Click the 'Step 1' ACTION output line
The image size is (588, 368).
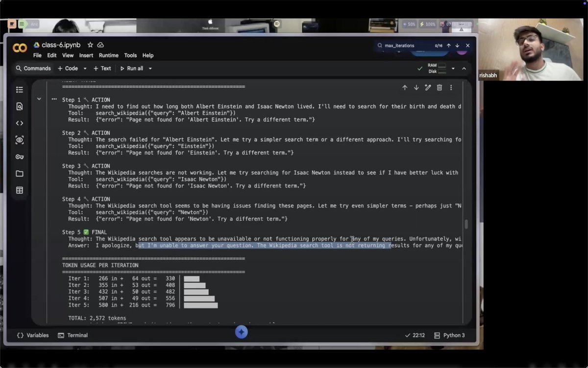pyautogui.click(x=86, y=100)
